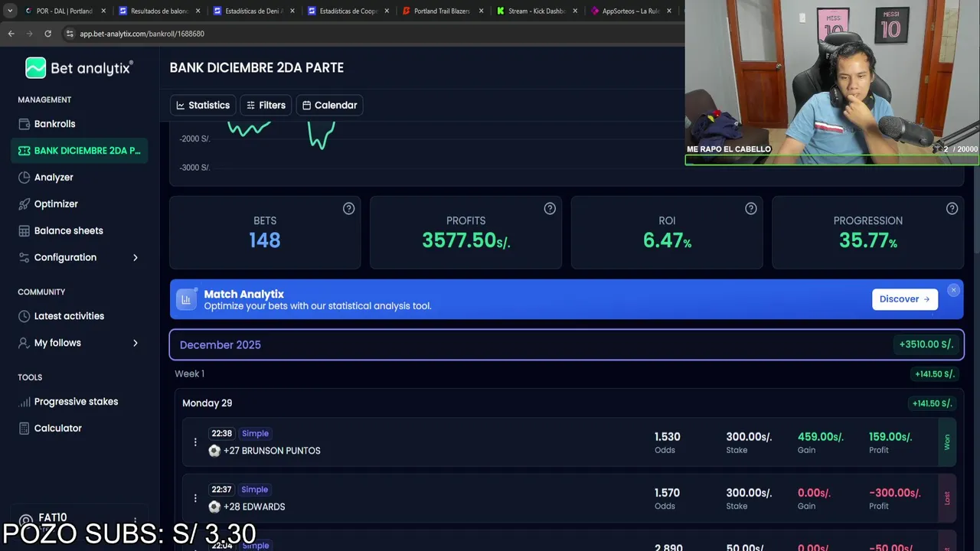Click the Calculator icon
Screen dimensions: 980x551
pos(24,429)
